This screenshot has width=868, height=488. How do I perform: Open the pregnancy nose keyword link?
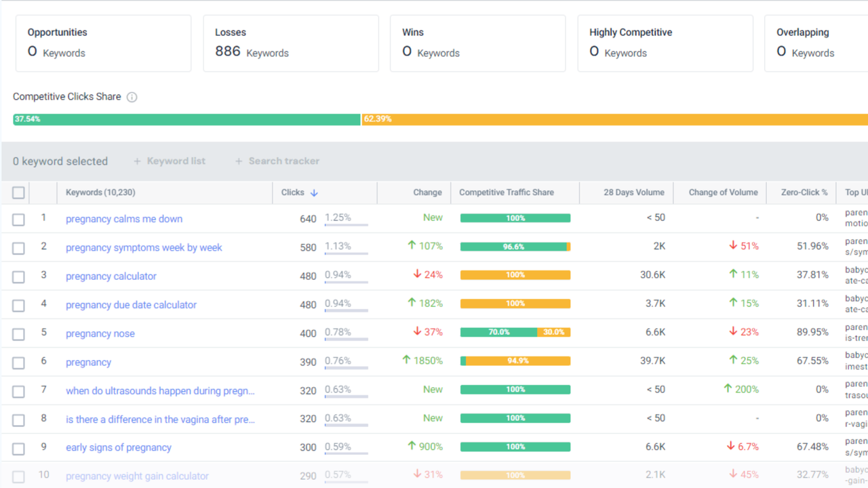coord(100,333)
